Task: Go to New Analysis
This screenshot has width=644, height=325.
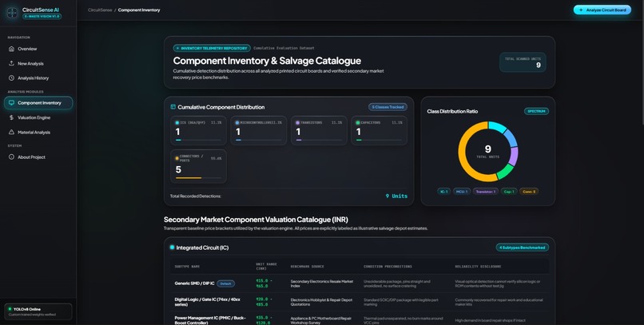Action: click(x=38, y=63)
